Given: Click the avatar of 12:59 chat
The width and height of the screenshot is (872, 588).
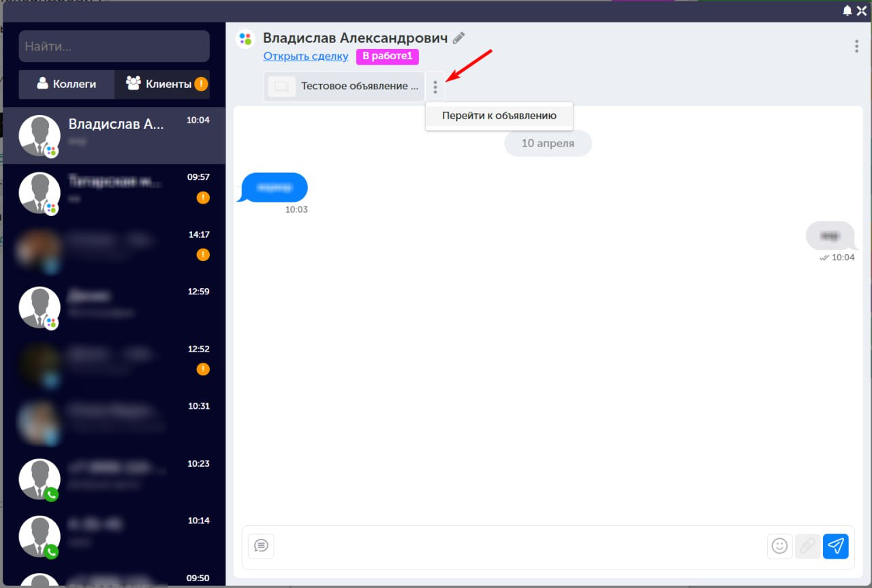Looking at the screenshot, I should [40, 307].
